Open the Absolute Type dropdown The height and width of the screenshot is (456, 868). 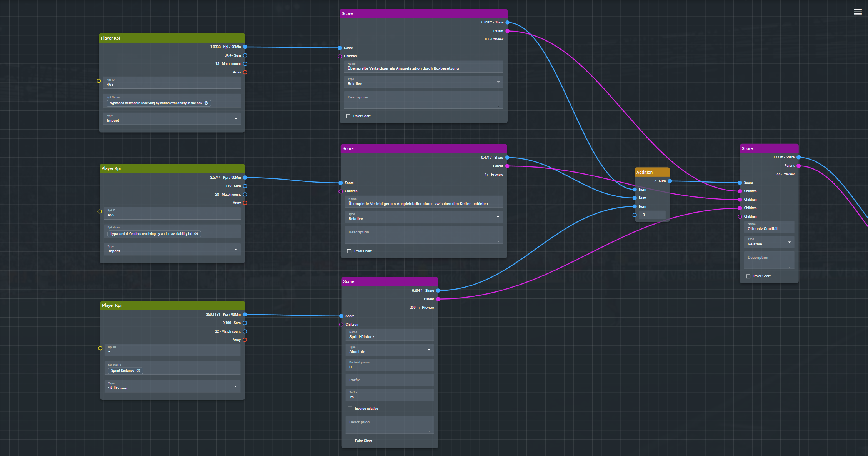(390, 350)
